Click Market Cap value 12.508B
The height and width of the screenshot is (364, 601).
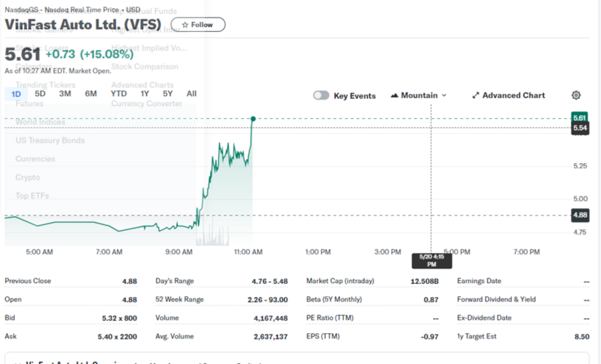[424, 281]
